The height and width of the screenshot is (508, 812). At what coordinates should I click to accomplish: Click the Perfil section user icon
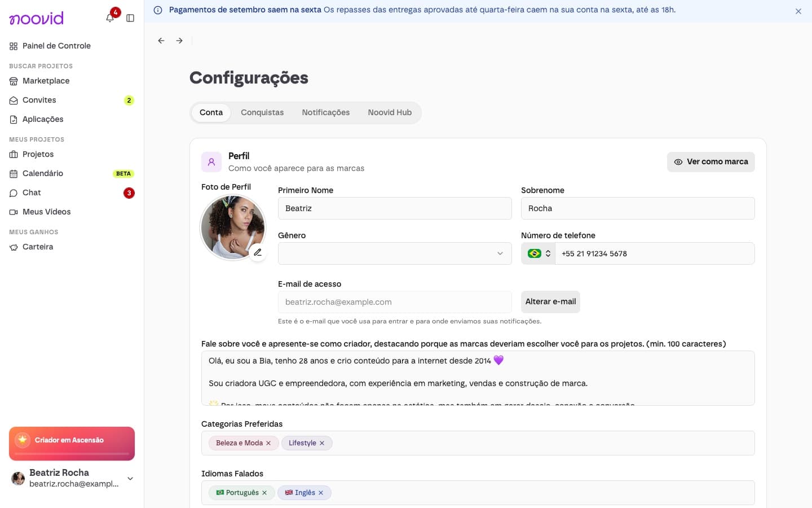211,162
